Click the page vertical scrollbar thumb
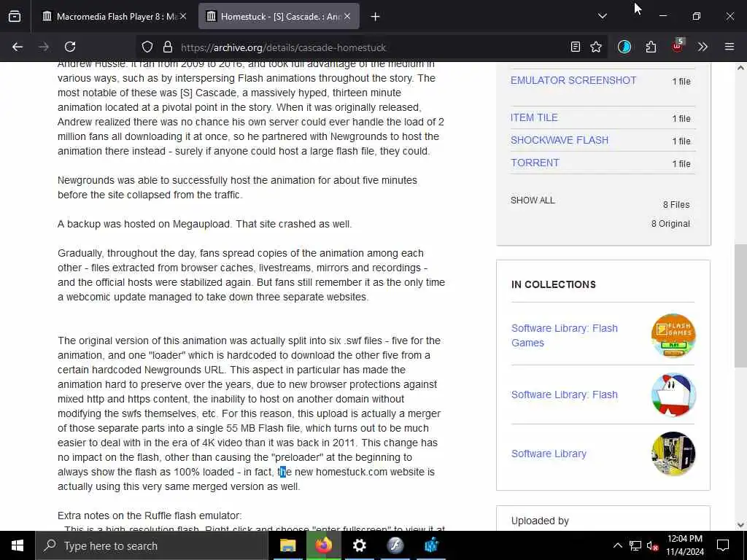The image size is (747, 560). (740, 306)
